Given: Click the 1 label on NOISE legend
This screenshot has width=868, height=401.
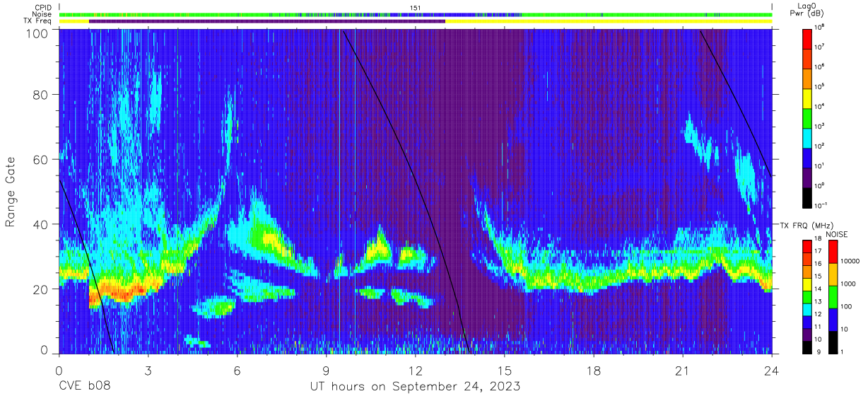Looking at the screenshot, I should click(x=841, y=351).
